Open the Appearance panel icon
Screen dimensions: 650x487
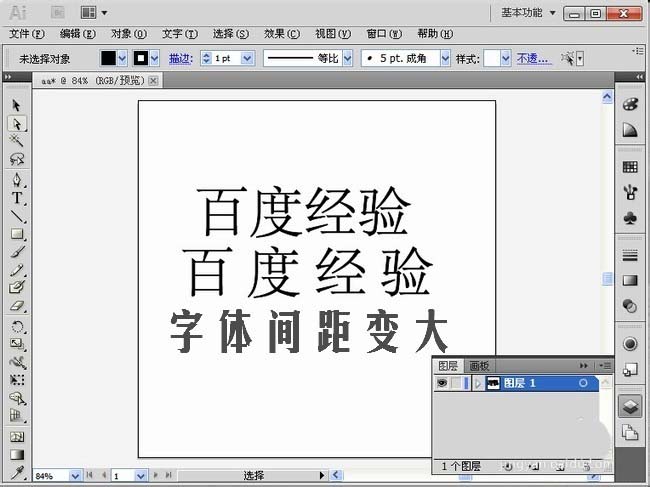click(630, 344)
